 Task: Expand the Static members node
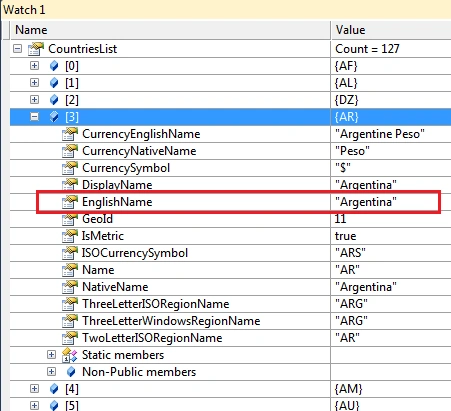51,355
